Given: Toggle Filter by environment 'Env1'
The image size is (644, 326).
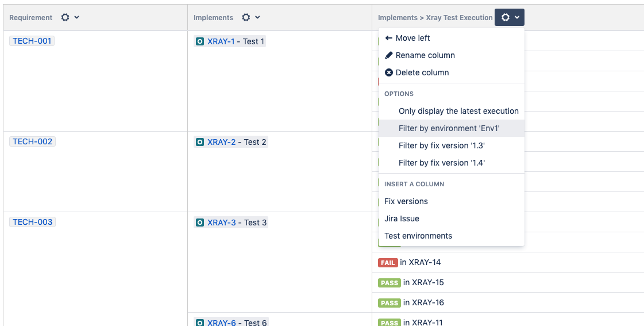Looking at the screenshot, I should pos(449,128).
